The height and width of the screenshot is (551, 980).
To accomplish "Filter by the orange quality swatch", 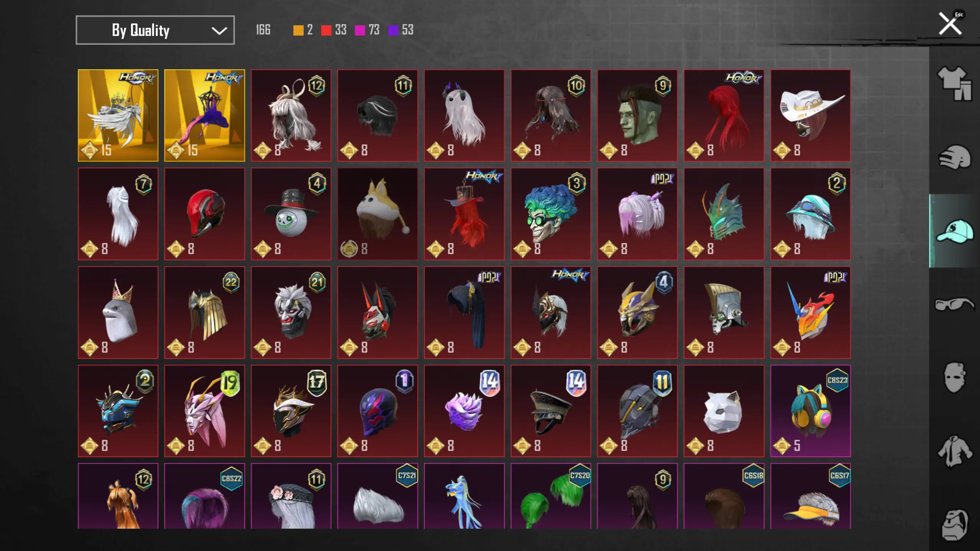I will pyautogui.click(x=298, y=30).
